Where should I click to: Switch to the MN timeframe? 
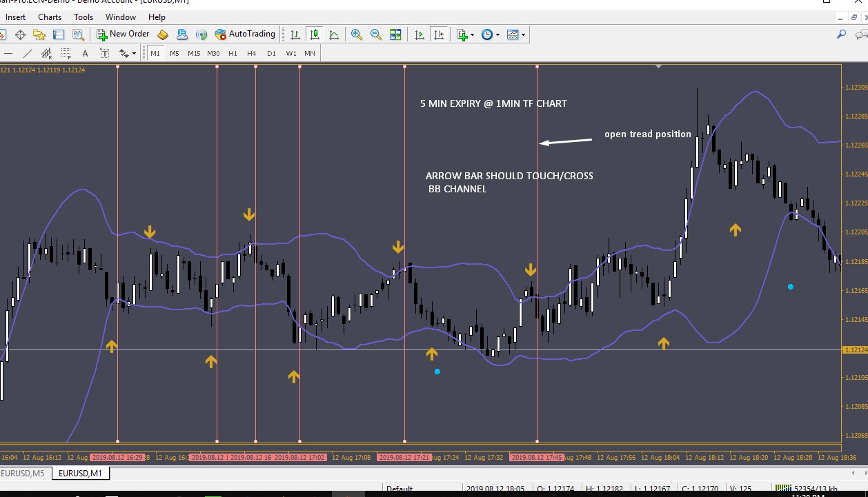pos(310,53)
